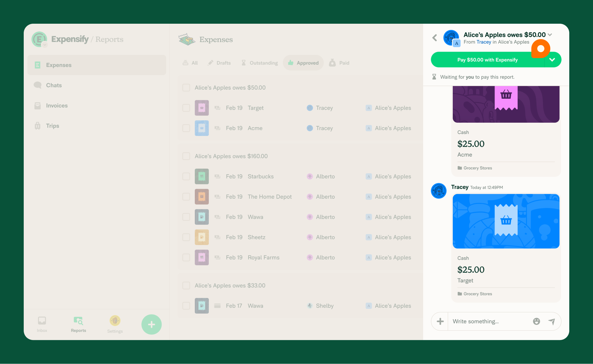Open Settings avatar in bottom navigation
Image resolution: width=593 pixels, height=364 pixels.
click(115, 324)
